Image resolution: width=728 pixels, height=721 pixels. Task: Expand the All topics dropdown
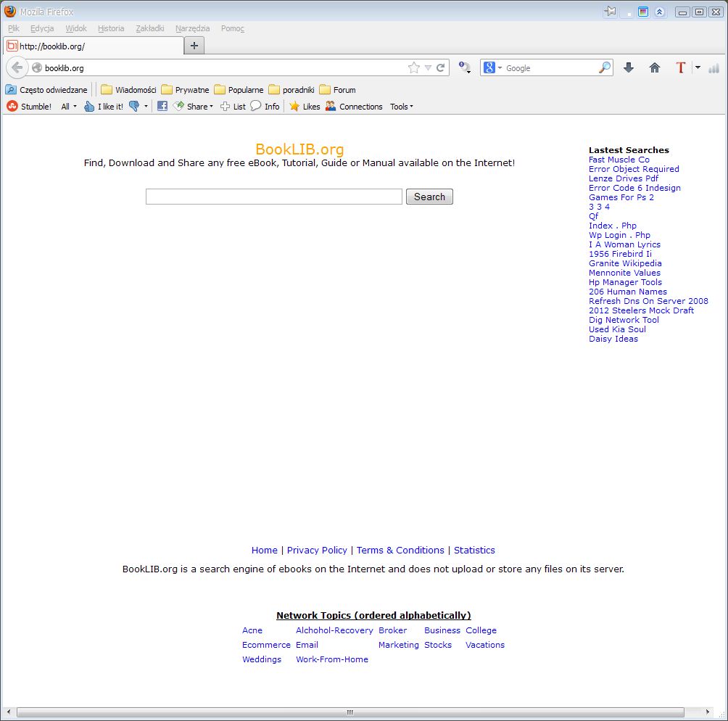click(x=68, y=107)
